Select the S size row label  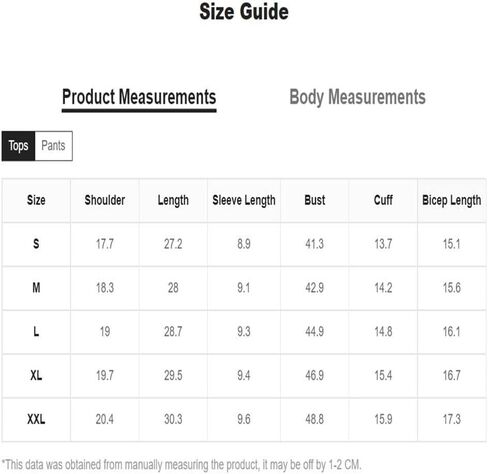pyautogui.click(x=36, y=244)
